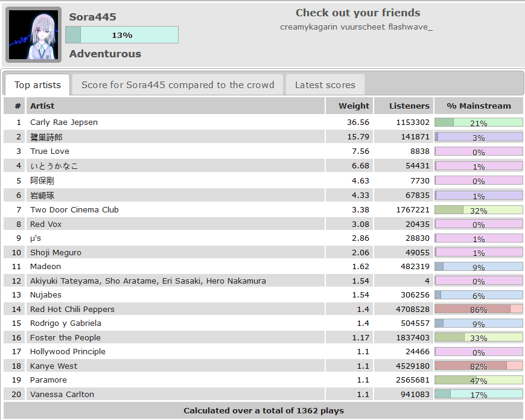Select artist 阿保剛
Image resolution: width=525 pixels, height=420 pixels.
[x=42, y=180]
